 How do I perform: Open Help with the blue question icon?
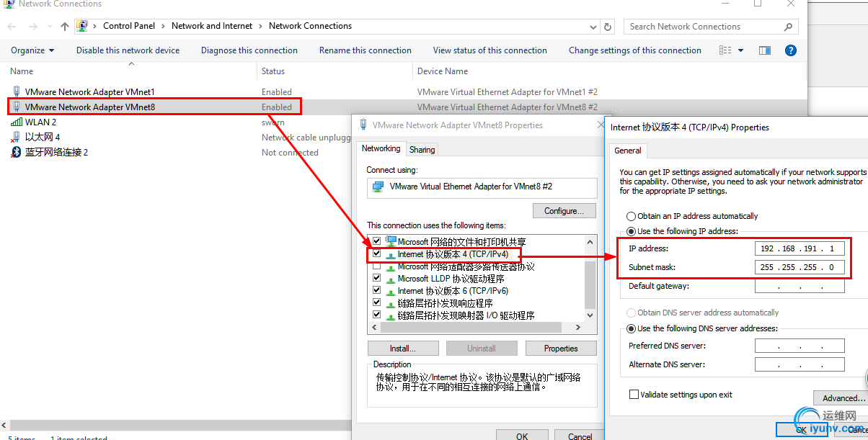click(790, 50)
